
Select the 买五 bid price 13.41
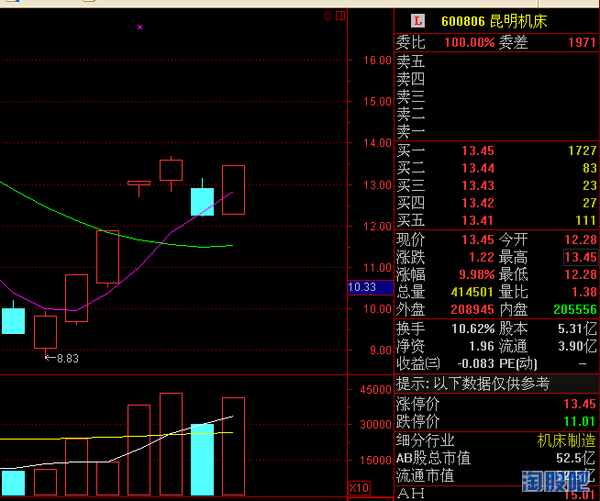[478, 220]
